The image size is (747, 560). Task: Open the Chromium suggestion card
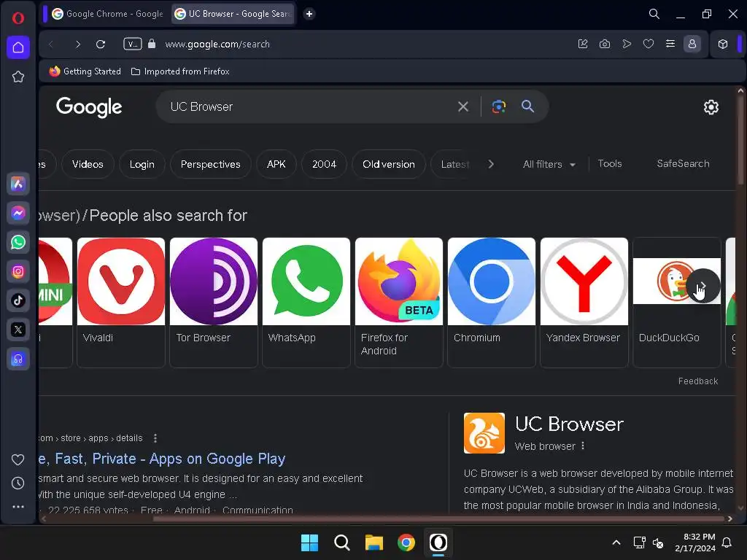492,303
